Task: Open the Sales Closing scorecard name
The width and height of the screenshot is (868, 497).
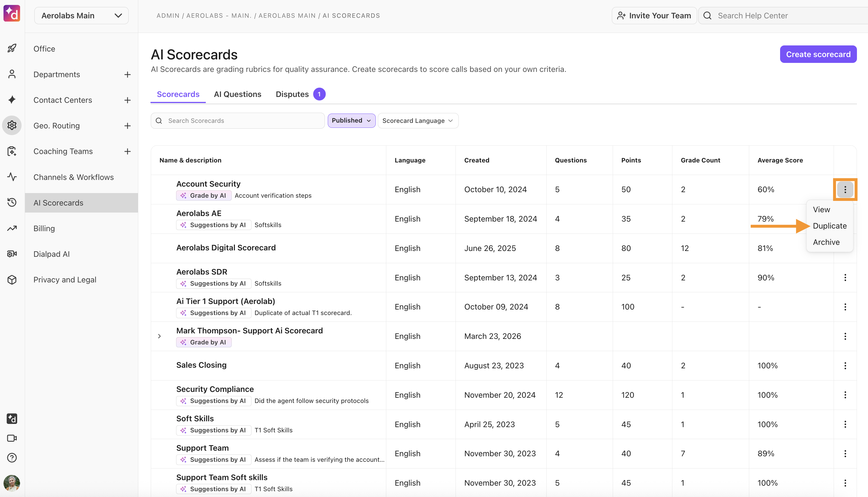Action: pyautogui.click(x=201, y=365)
